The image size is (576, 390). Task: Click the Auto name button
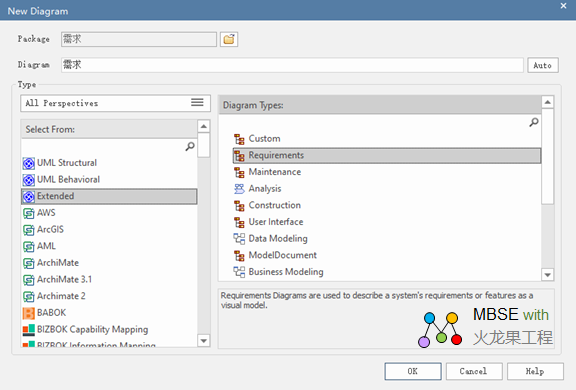[543, 65]
